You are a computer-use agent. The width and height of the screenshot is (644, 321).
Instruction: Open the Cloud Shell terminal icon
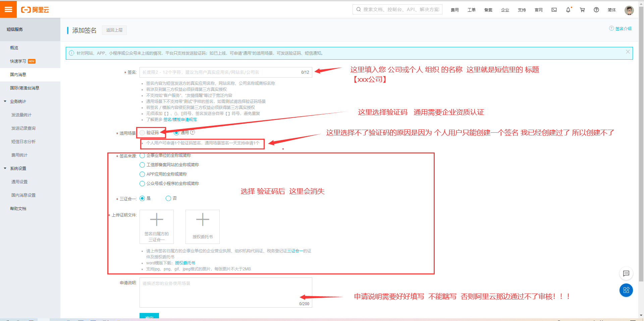coord(554,10)
